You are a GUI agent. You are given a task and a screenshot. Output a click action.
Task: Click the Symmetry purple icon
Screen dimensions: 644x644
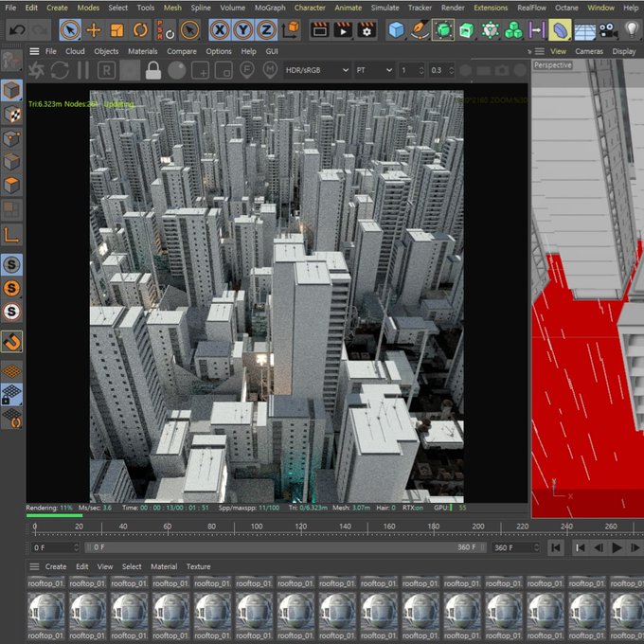point(536,30)
